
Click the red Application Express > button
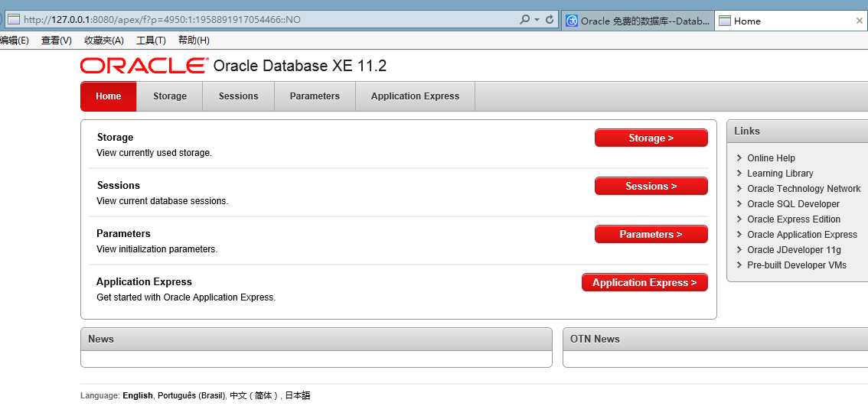point(644,282)
